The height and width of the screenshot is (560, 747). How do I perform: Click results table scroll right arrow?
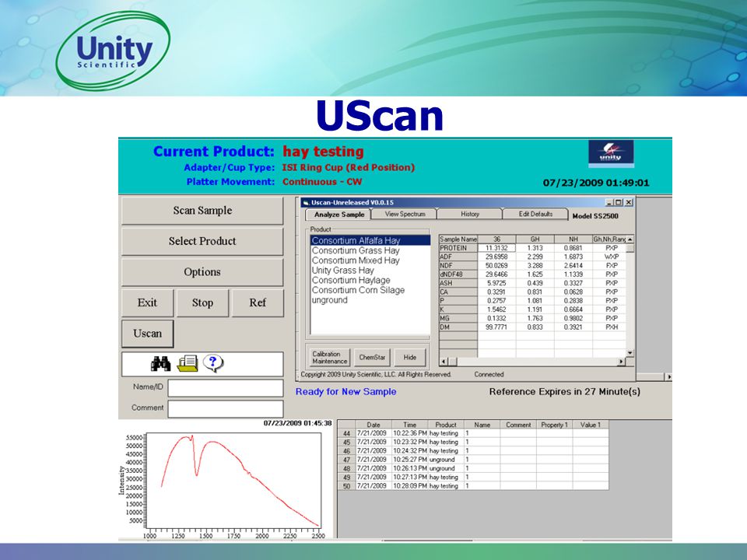pyautogui.click(x=621, y=362)
